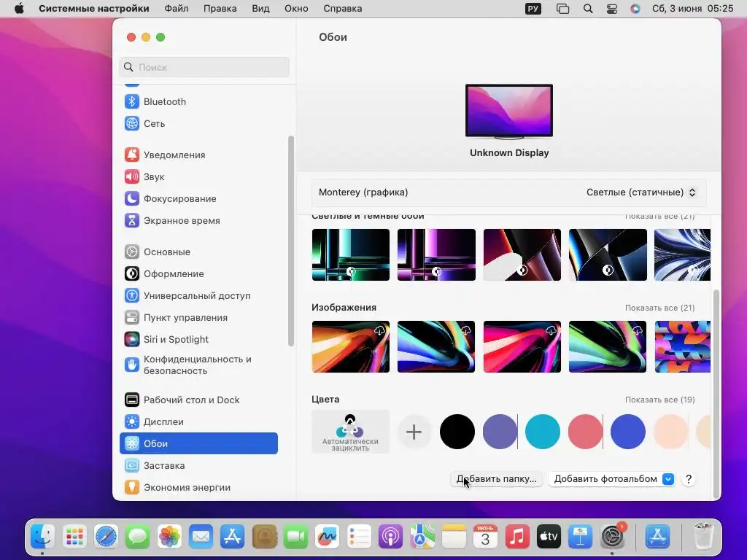Screen dimensions: 747x560
Task: Open the Вид menu
Action: [x=260, y=9]
